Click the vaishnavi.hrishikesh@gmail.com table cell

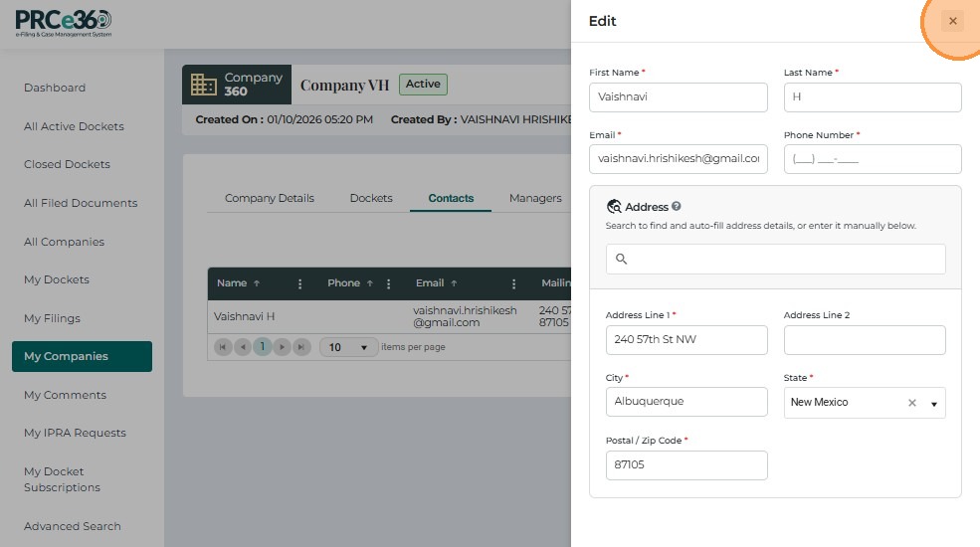point(465,316)
